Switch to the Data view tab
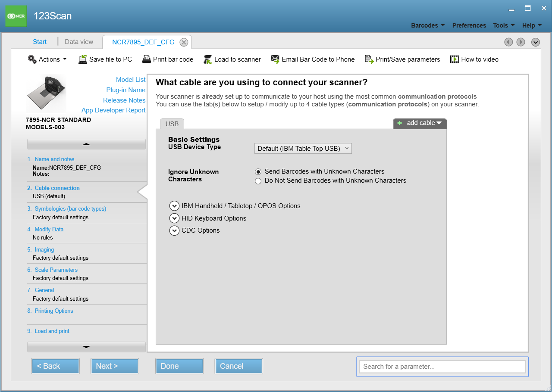Viewport: 552px width, 392px height. pos(79,42)
